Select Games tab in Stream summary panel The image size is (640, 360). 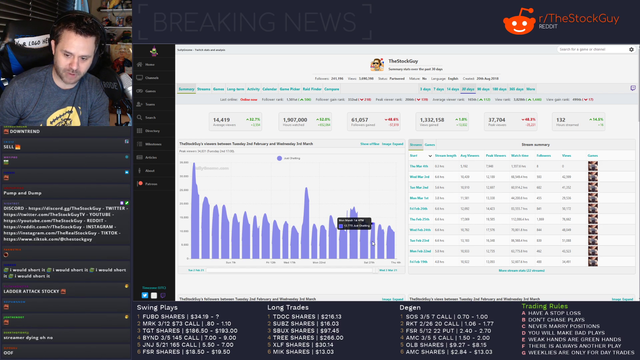(430, 145)
